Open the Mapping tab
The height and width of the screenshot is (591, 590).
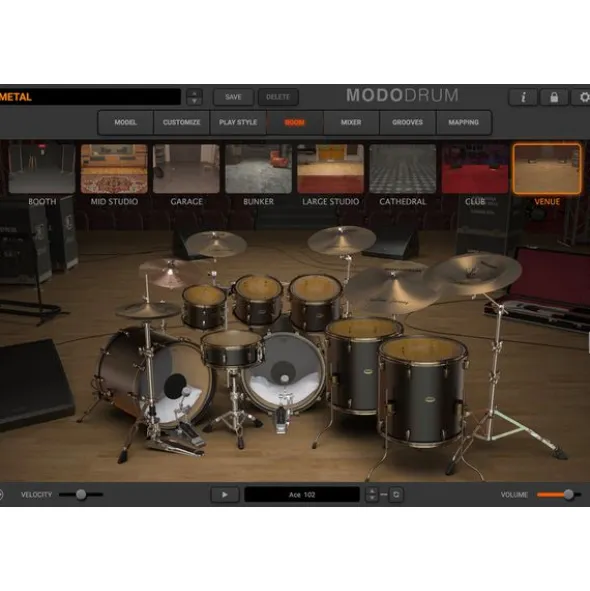[x=464, y=122]
